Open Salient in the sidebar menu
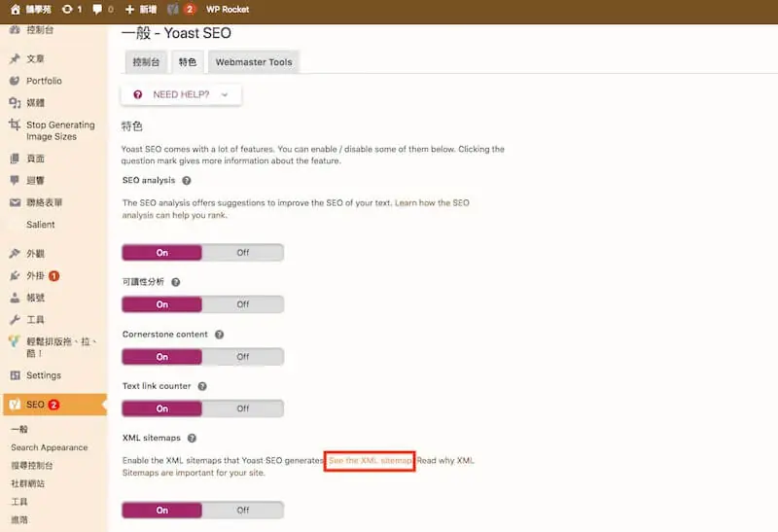Image resolution: width=778 pixels, height=532 pixels. coord(41,225)
